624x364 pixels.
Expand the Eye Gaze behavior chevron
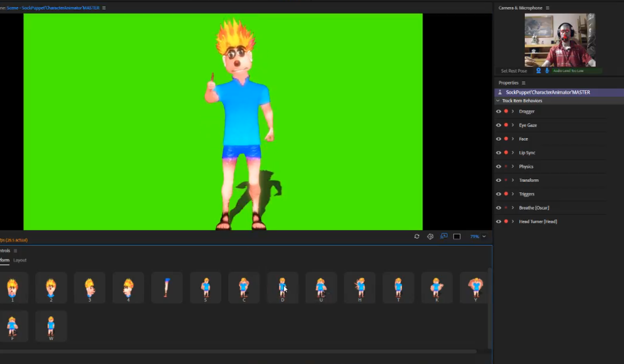click(x=513, y=125)
